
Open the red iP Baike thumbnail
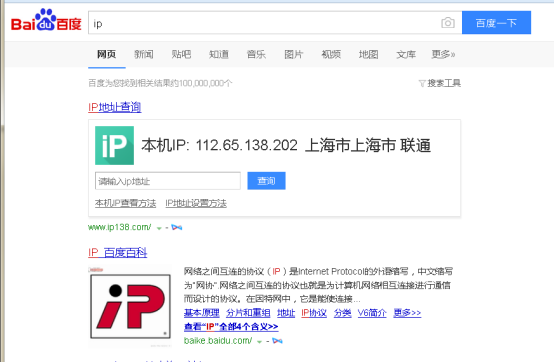130,306
